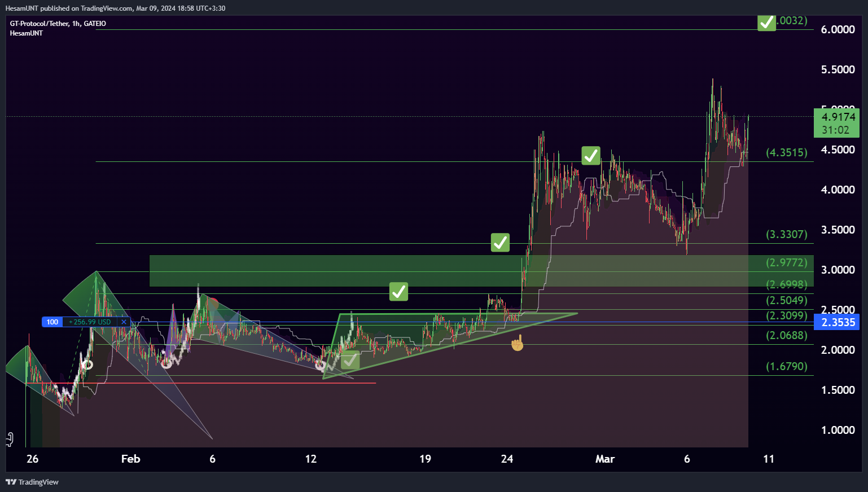Click the (3.3307) level label
868x492 pixels.
click(787, 234)
